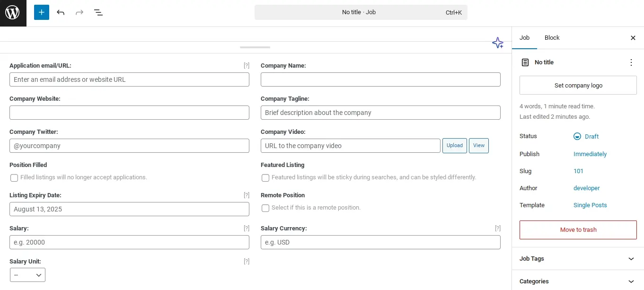Click the 'Last edited 2 minutes ago.' text
Image resolution: width=644 pixels, height=290 pixels.
555,117
